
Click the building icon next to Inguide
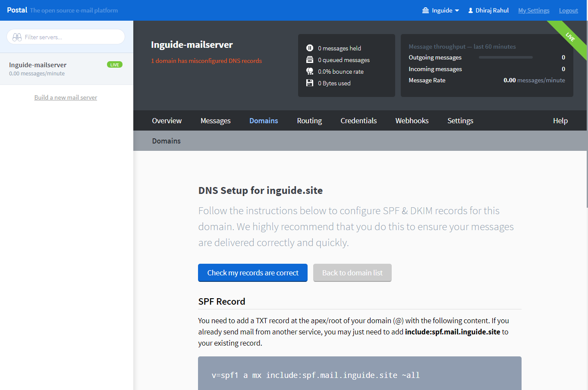coord(425,10)
